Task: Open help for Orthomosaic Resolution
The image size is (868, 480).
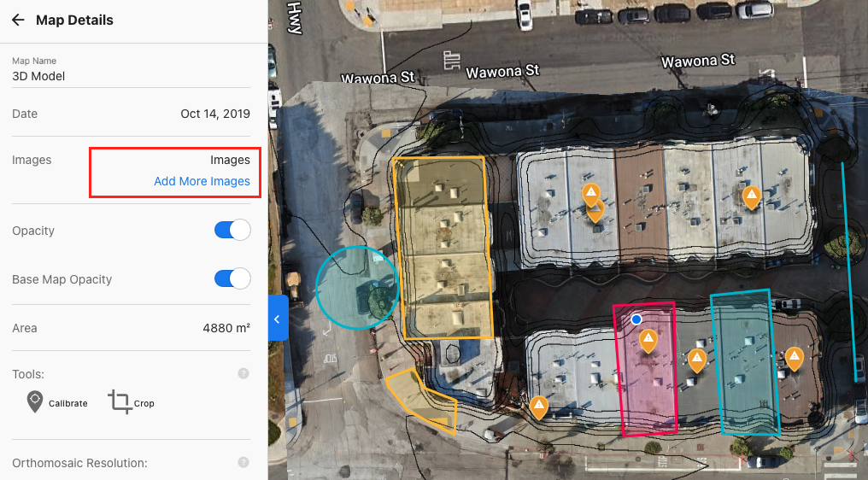Action: click(243, 462)
